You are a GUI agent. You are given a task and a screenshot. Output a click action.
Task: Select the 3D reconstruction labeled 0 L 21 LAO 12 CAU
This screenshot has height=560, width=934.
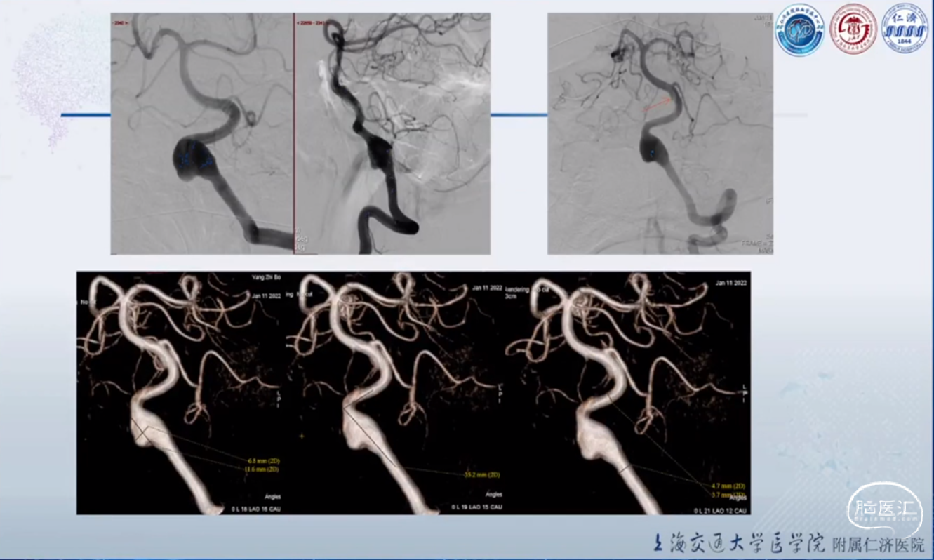[628, 393]
